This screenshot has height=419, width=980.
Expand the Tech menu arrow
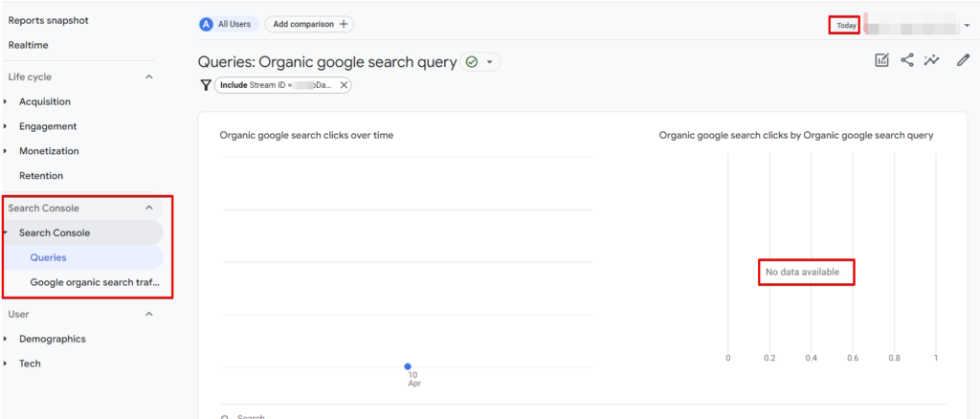(x=6, y=364)
